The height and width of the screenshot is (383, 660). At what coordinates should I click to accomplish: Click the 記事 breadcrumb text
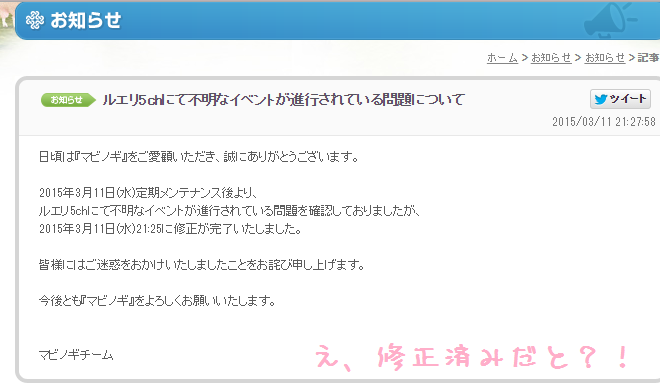pos(648,58)
